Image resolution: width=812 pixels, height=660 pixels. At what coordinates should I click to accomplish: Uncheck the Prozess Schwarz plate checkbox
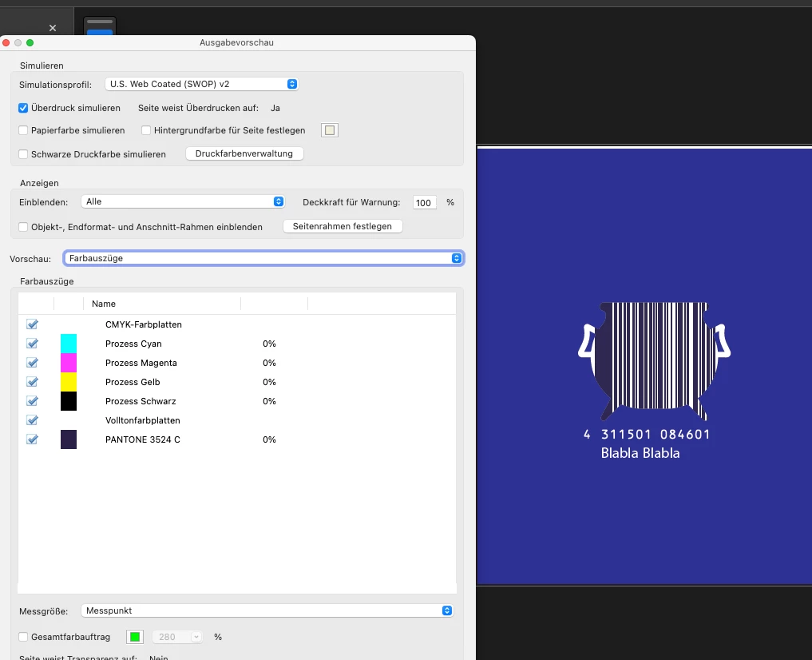tap(32, 401)
